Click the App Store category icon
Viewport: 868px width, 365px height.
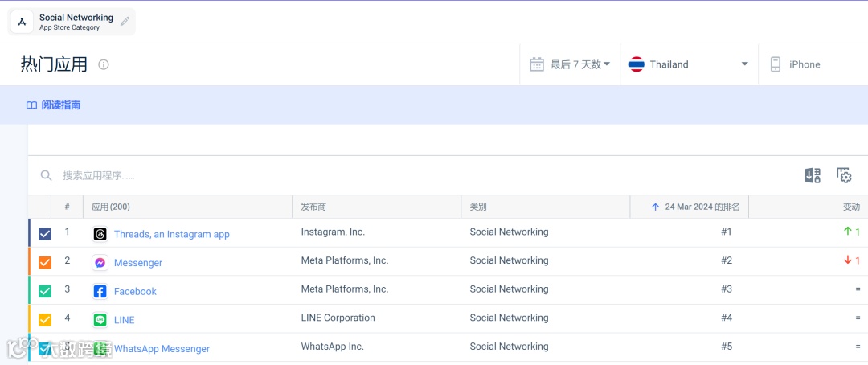click(23, 22)
